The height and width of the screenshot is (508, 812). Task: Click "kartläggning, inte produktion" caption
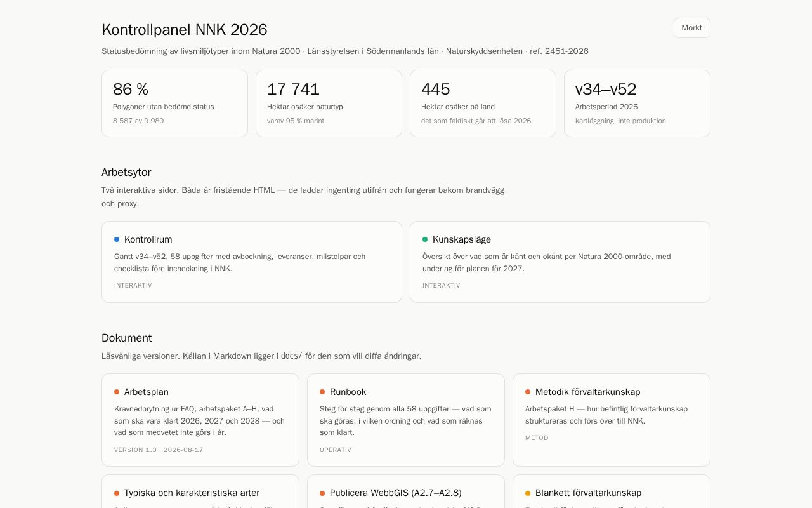click(620, 121)
